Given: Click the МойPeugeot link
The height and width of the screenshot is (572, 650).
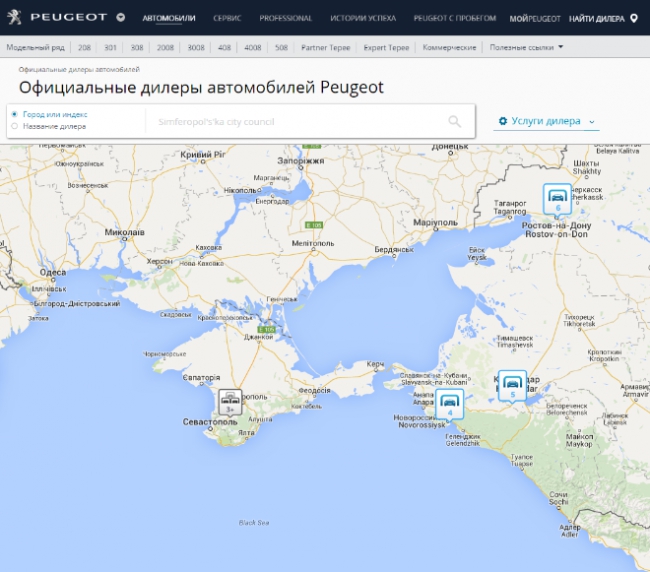Looking at the screenshot, I should point(535,18).
